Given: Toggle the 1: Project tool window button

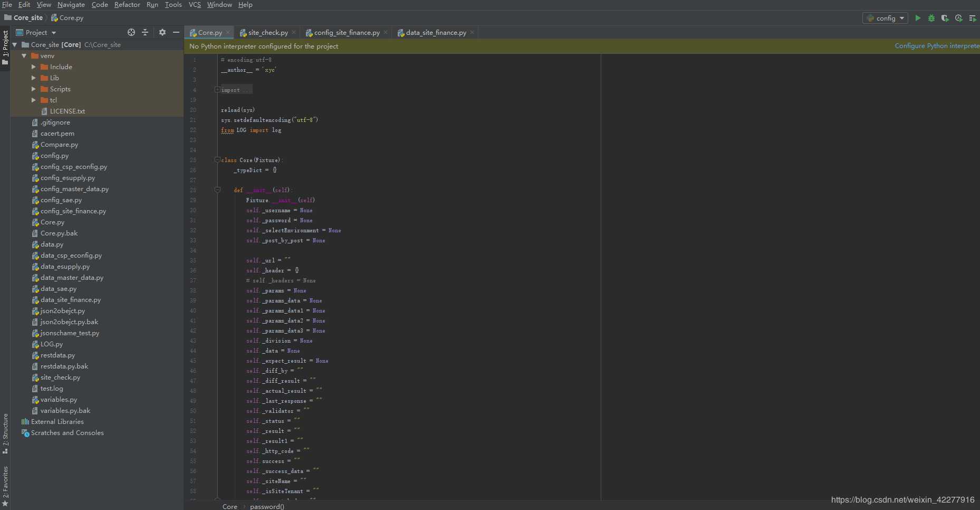Looking at the screenshot, I should (x=5, y=48).
